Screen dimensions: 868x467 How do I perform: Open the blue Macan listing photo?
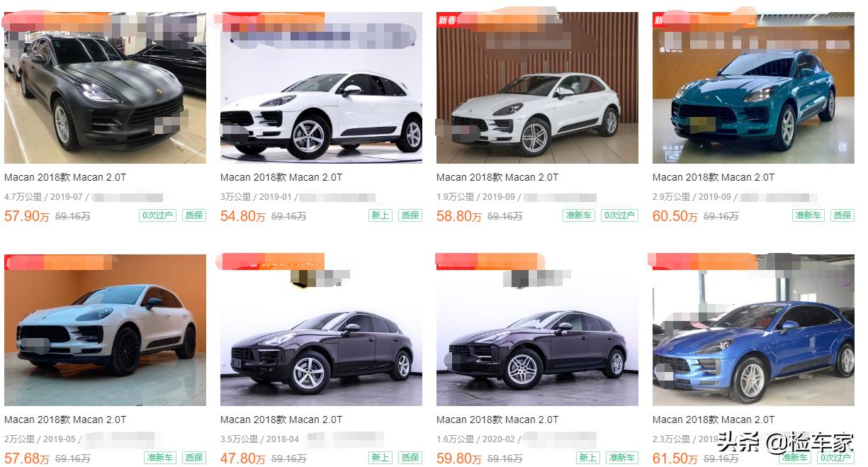753,330
